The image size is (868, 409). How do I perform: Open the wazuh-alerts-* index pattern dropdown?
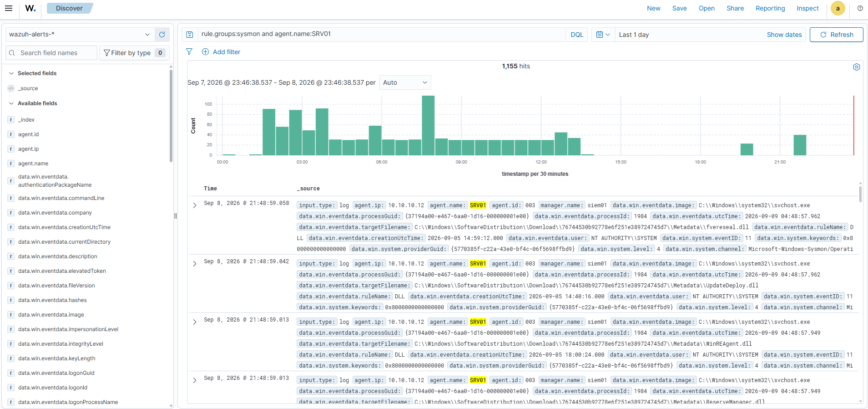pyautogui.click(x=80, y=35)
